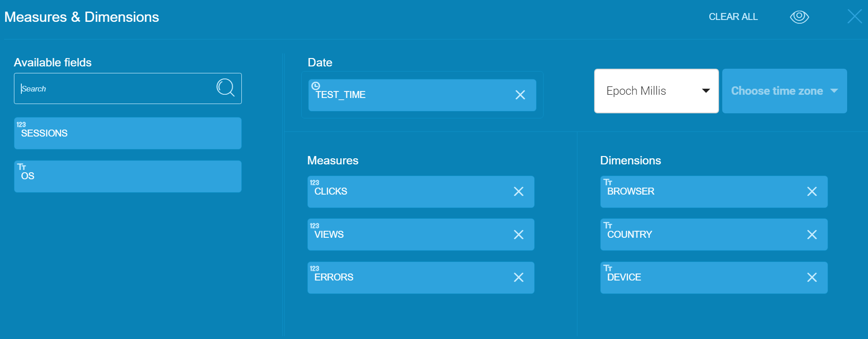Click the numeric type icon on SESSIONS field
This screenshot has height=339, width=868.
22,124
